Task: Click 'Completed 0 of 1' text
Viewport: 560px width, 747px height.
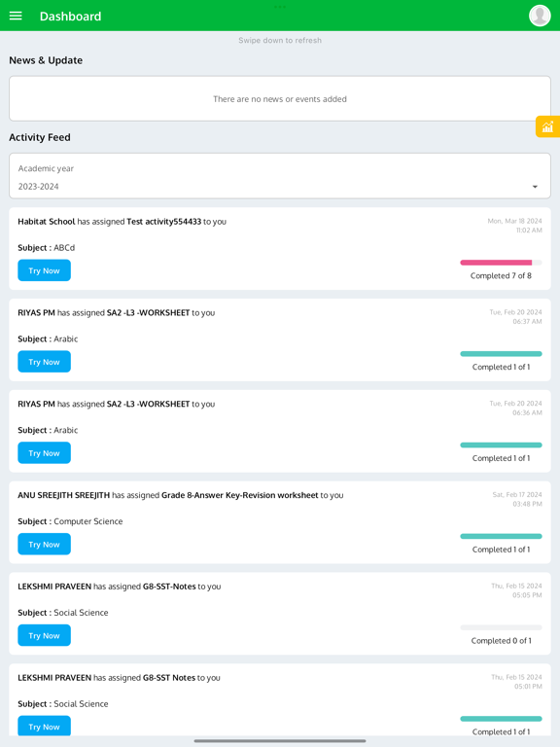Action: 501,641
